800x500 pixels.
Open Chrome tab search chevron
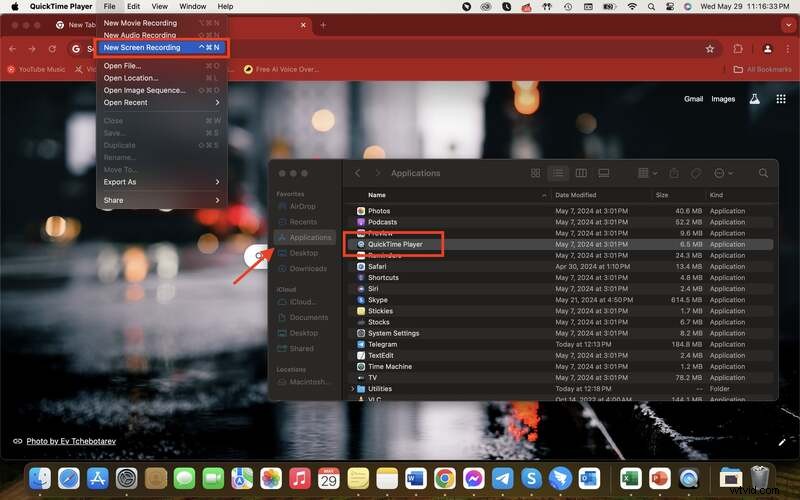788,25
